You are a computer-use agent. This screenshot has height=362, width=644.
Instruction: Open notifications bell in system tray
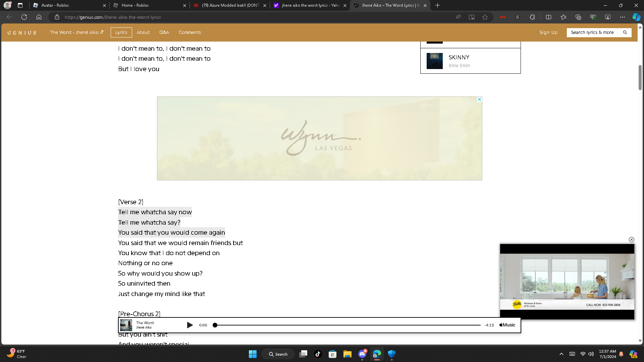tap(621, 354)
